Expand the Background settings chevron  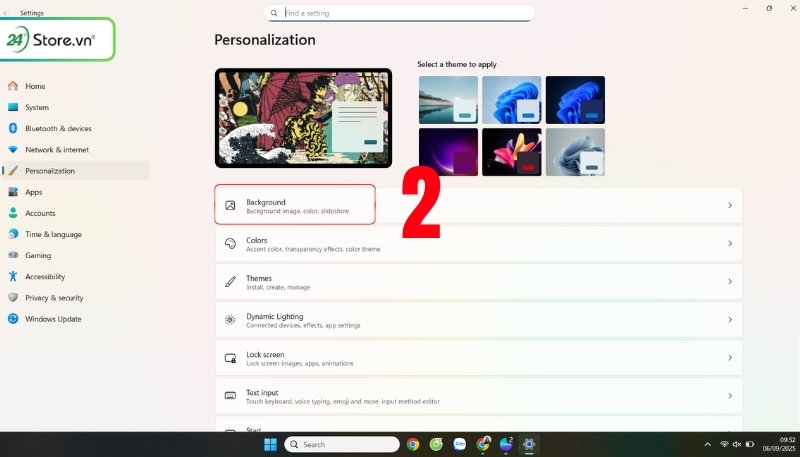pos(730,205)
